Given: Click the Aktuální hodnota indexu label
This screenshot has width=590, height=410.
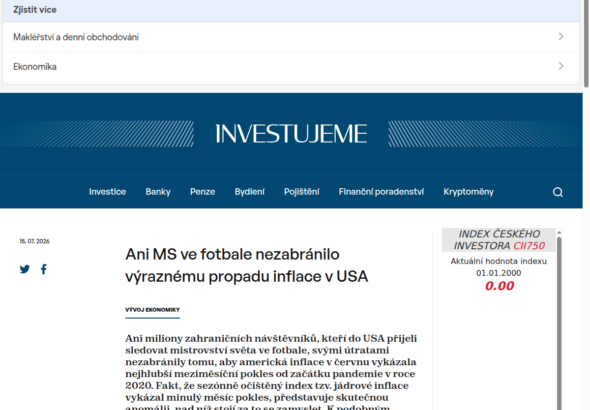Looking at the screenshot, I should [x=499, y=261].
